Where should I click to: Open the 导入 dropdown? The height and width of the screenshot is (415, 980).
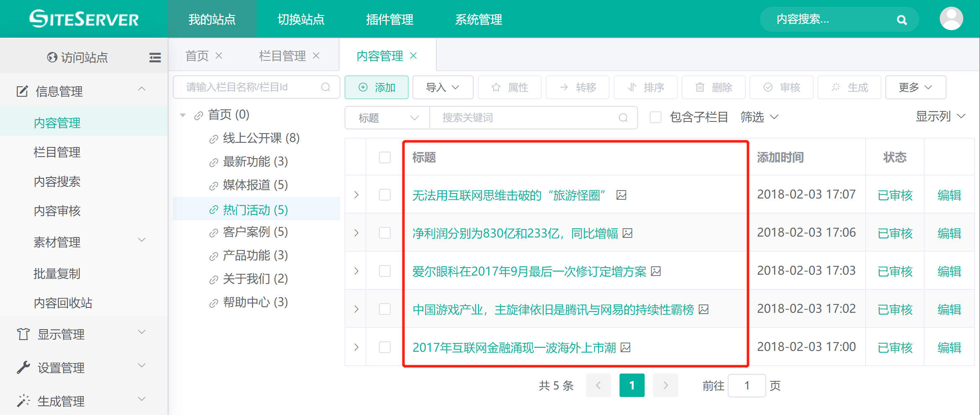pos(443,87)
